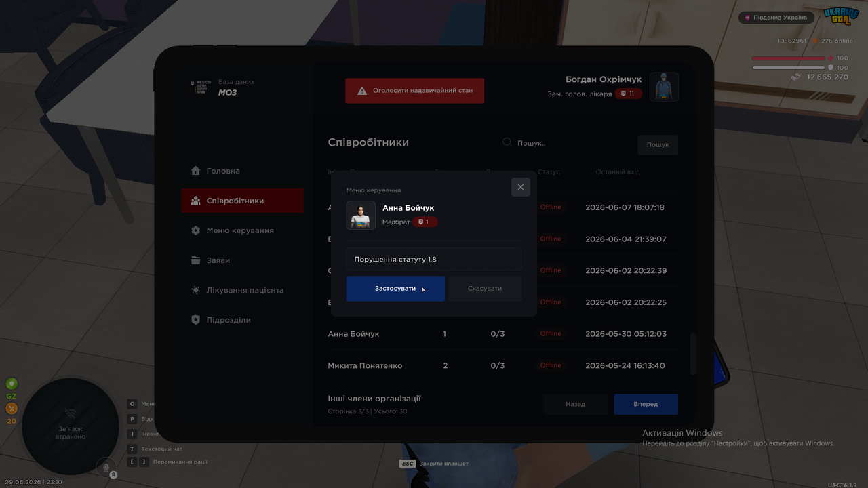This screenshot has height=488, width=868.
Task: Click last login 2026-06-02 20:22:39
Action: [x=626, y=270]
